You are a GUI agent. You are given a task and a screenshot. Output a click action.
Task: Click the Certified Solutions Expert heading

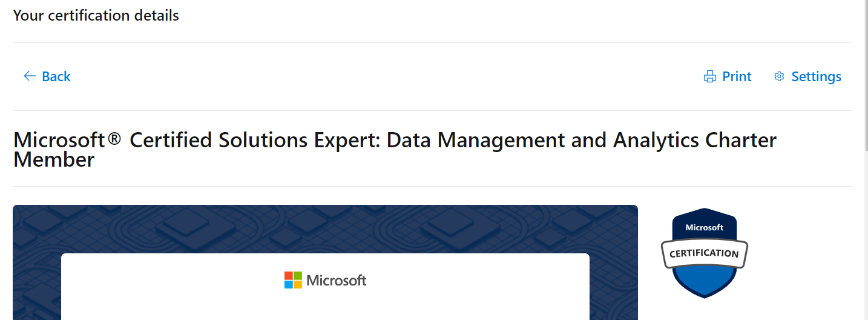click(x=395, y=150)
